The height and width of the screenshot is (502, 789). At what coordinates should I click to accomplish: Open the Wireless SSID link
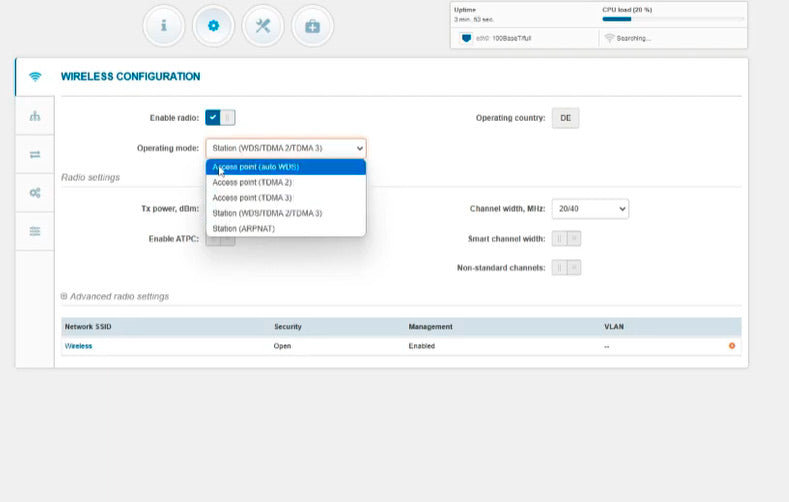click(79, 346)
